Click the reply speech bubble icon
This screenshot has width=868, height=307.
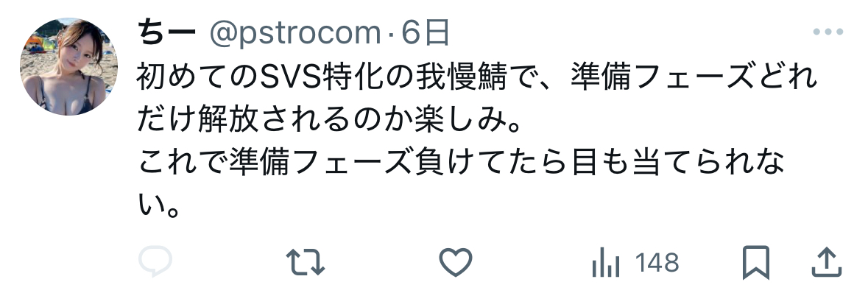(x=155, y=261)
